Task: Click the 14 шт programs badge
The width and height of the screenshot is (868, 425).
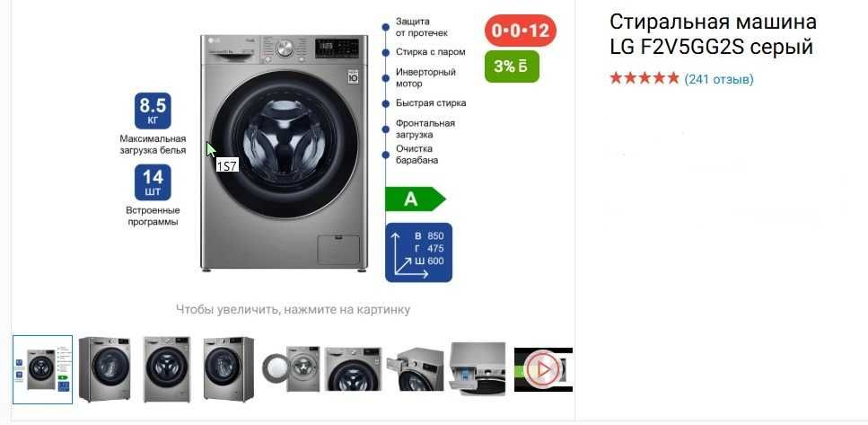Action: 153,182
